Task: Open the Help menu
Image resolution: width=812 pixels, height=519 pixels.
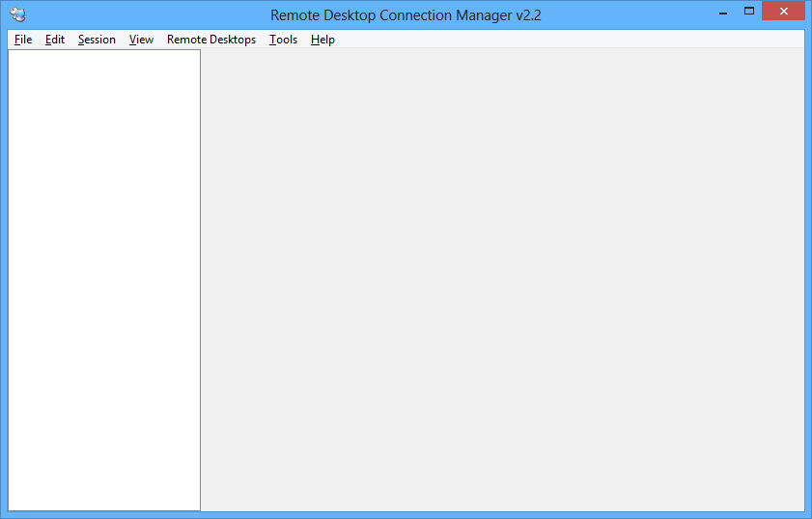Action: 322,40
